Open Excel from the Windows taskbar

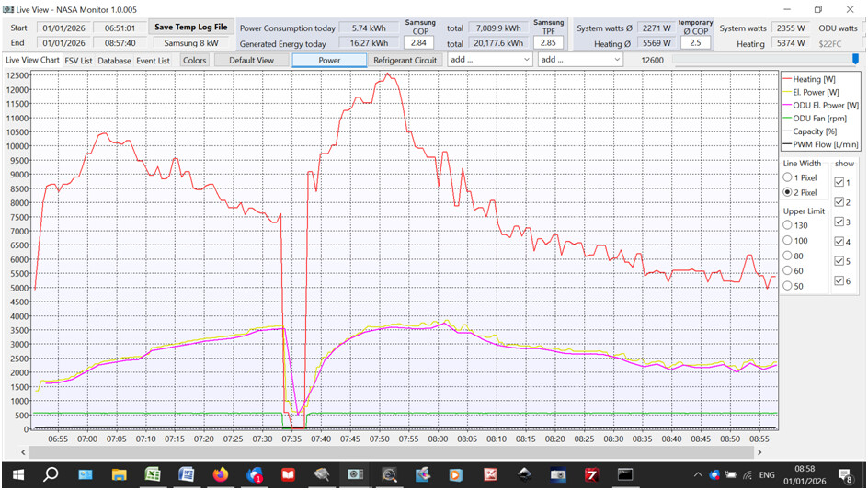pos(153,474)
